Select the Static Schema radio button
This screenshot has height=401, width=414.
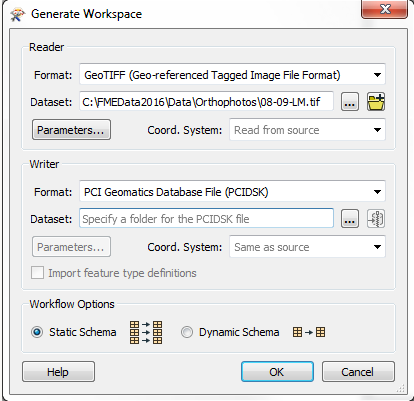point(37,332)
